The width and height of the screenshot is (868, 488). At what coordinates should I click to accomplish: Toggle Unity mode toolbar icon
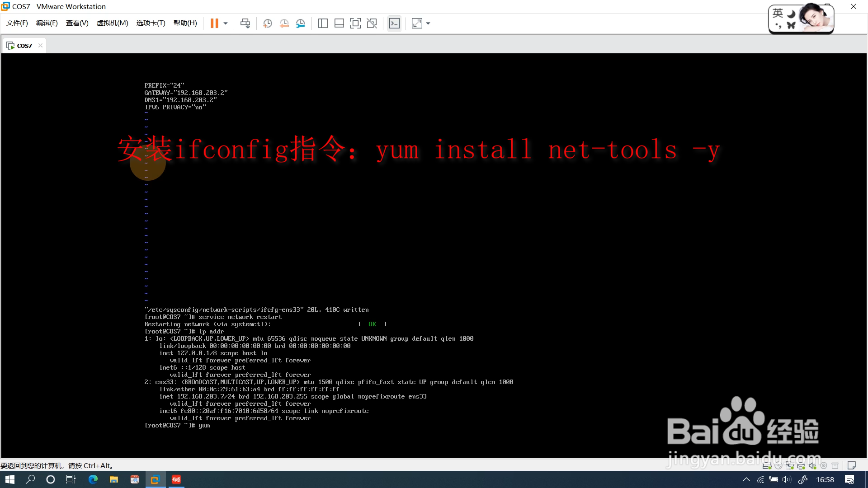(372, 23)
